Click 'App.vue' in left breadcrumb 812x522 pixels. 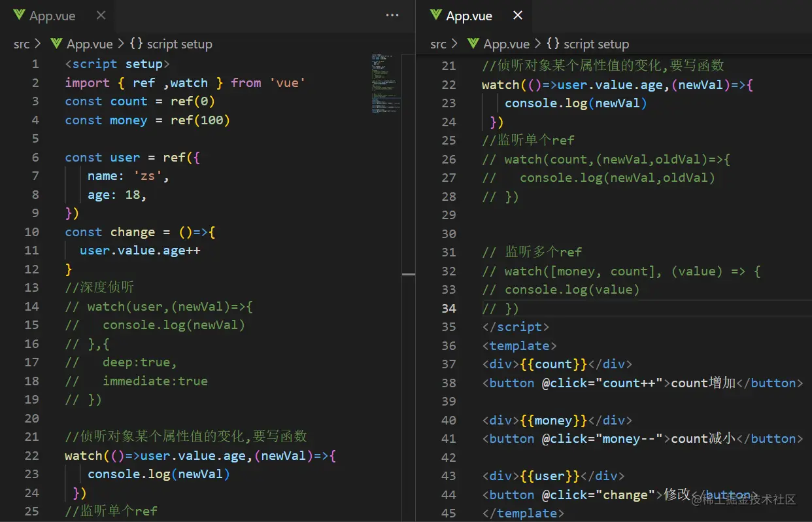tap(90, 44)
